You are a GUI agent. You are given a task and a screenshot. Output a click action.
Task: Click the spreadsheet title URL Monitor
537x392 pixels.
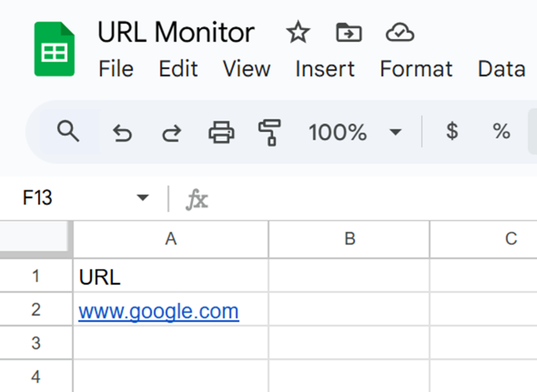(x=175, y=32)
